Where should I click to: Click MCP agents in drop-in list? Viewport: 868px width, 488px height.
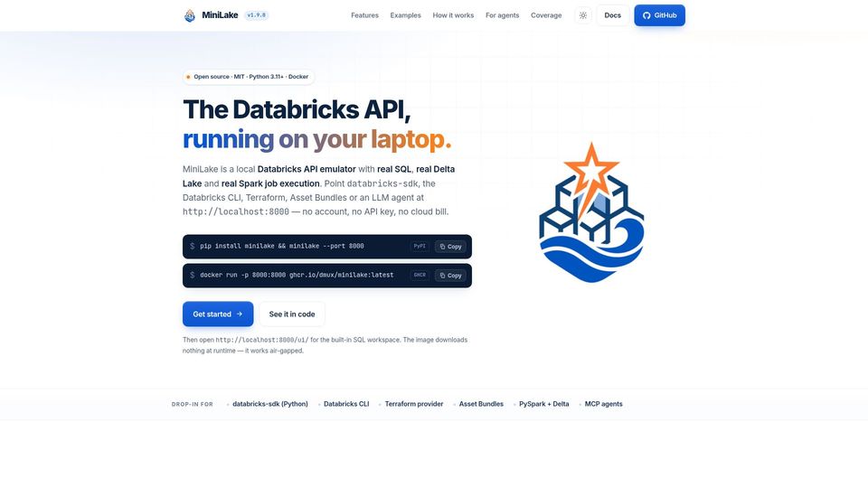click(603, 404)
